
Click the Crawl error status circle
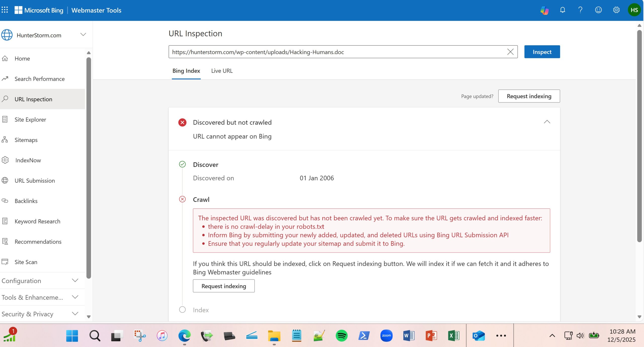182,199
